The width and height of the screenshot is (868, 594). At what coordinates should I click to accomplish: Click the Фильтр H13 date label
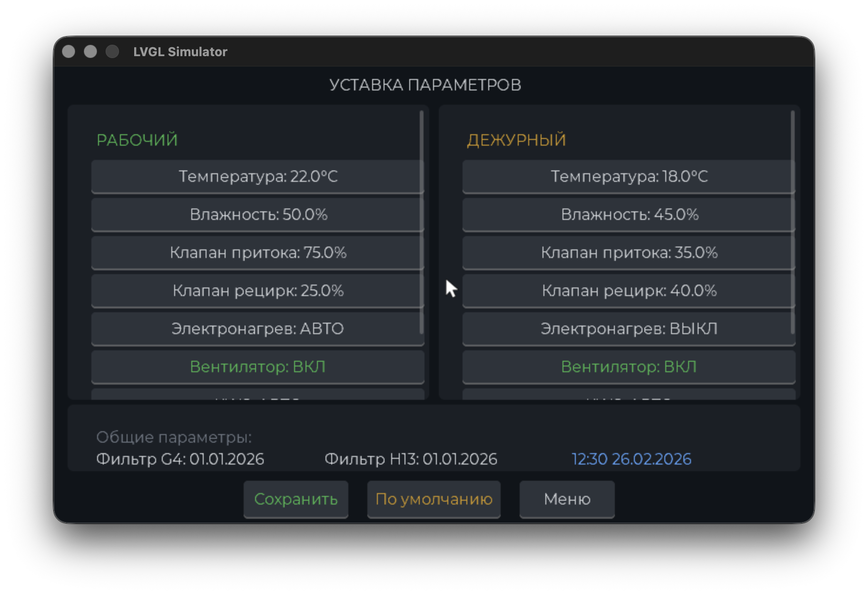411,459
